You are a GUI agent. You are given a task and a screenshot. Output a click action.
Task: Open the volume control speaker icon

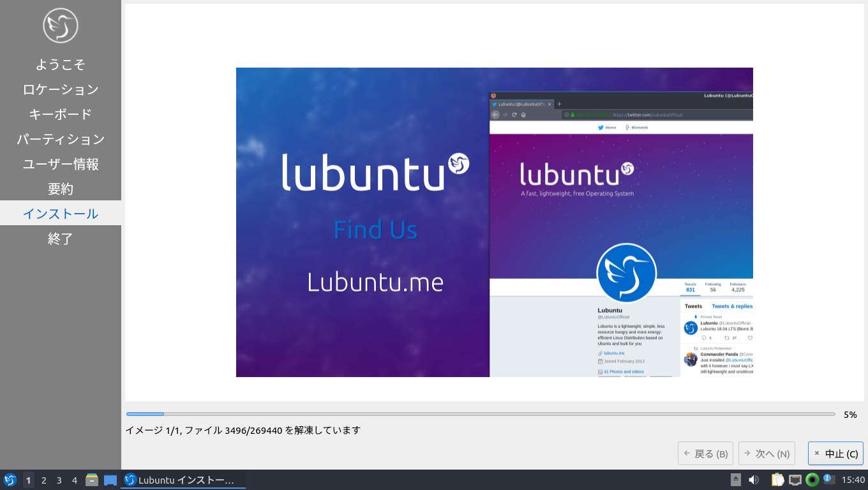coord(754,480)
